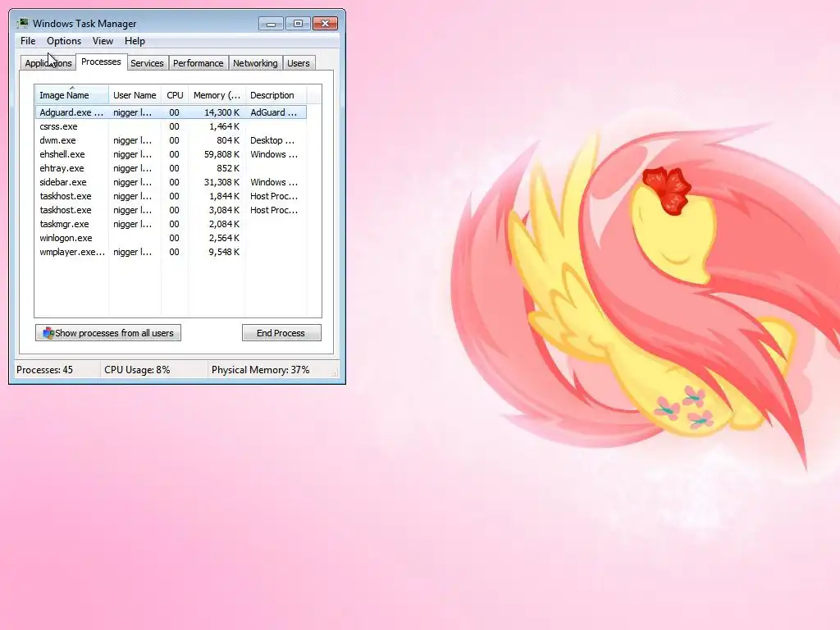
Task: Click the CPU value in csrss.exe row
Action: (174, 126)
